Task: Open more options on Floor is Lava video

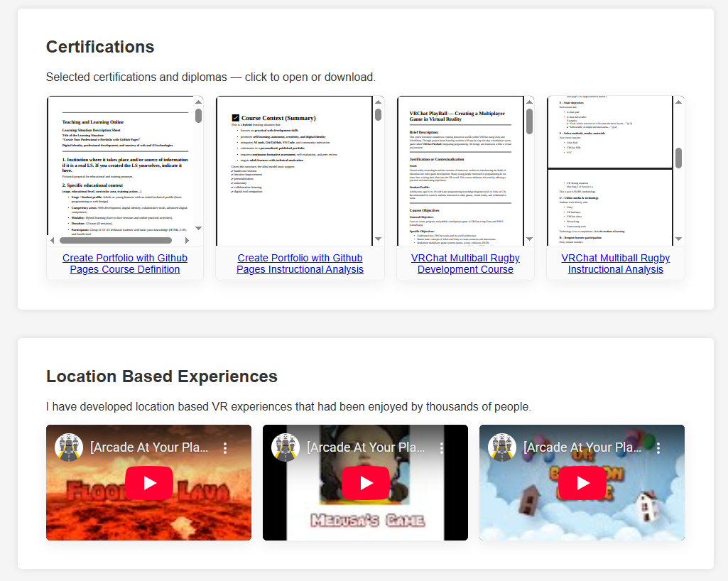Action: click(x=225, y=448)
